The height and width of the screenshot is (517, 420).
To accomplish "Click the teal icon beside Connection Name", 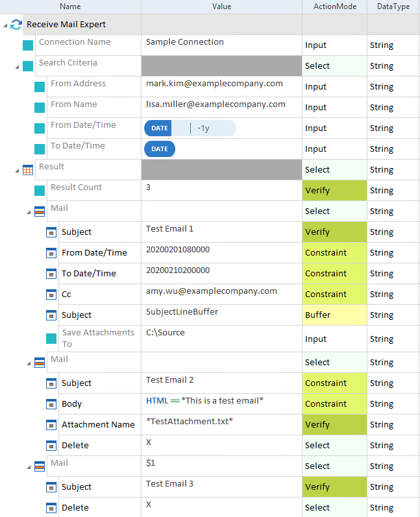I will click(x=28, y=45).
